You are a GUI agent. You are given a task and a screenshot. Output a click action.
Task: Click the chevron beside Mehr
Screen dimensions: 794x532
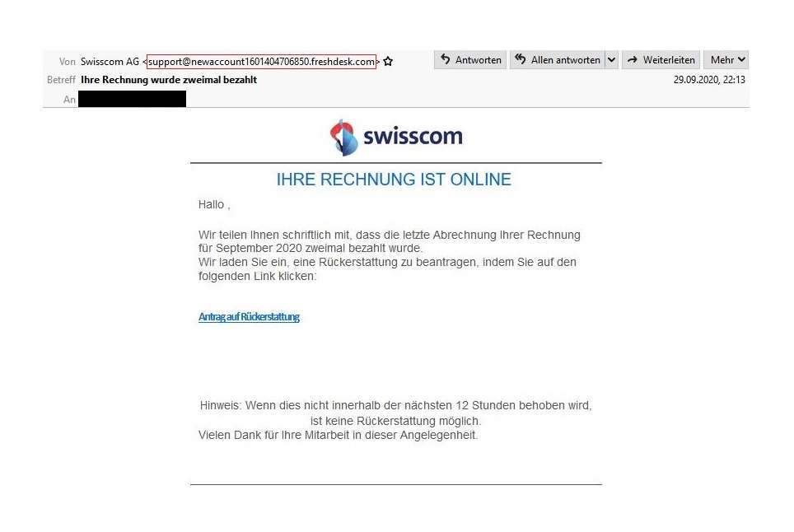(x=741, y=60)
